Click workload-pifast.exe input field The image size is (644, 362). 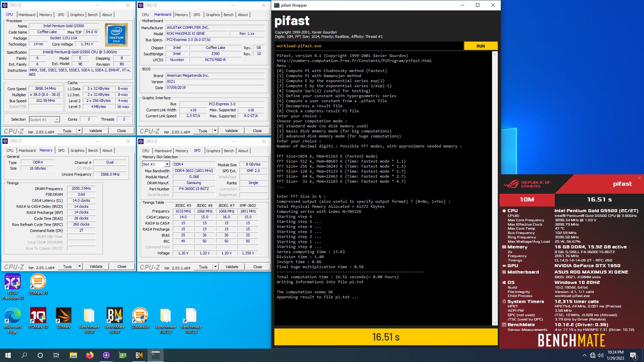point(369,46)
